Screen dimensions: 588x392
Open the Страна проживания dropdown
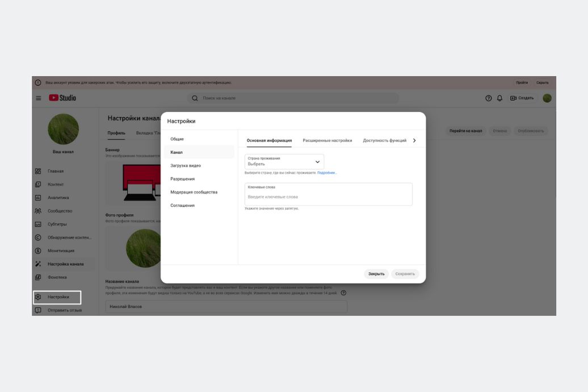(284, 161)
